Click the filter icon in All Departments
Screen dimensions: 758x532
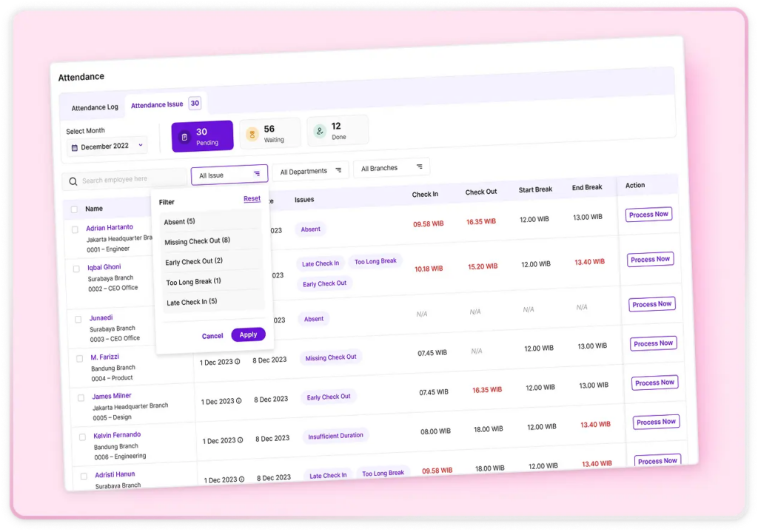click(x=338, y=170)
